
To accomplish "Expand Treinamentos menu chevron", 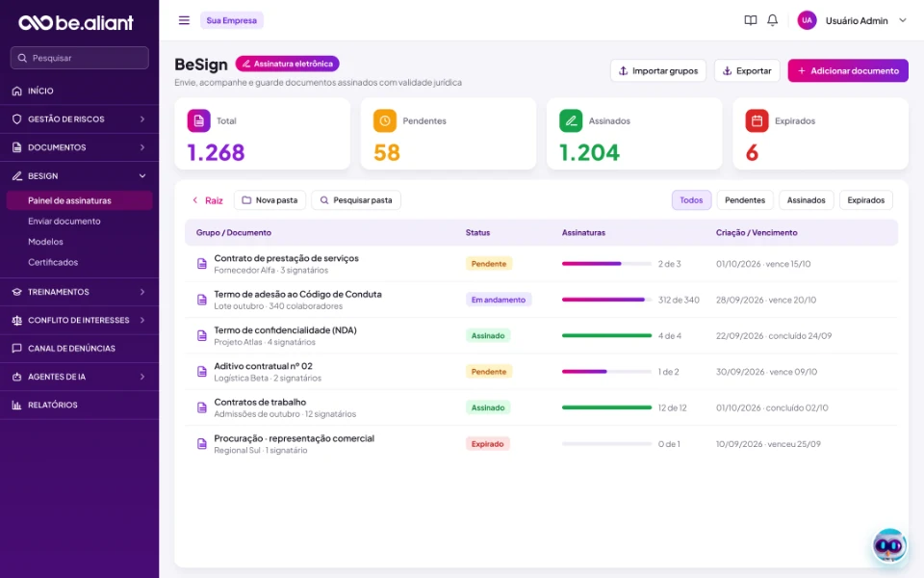I will (142, 292).
